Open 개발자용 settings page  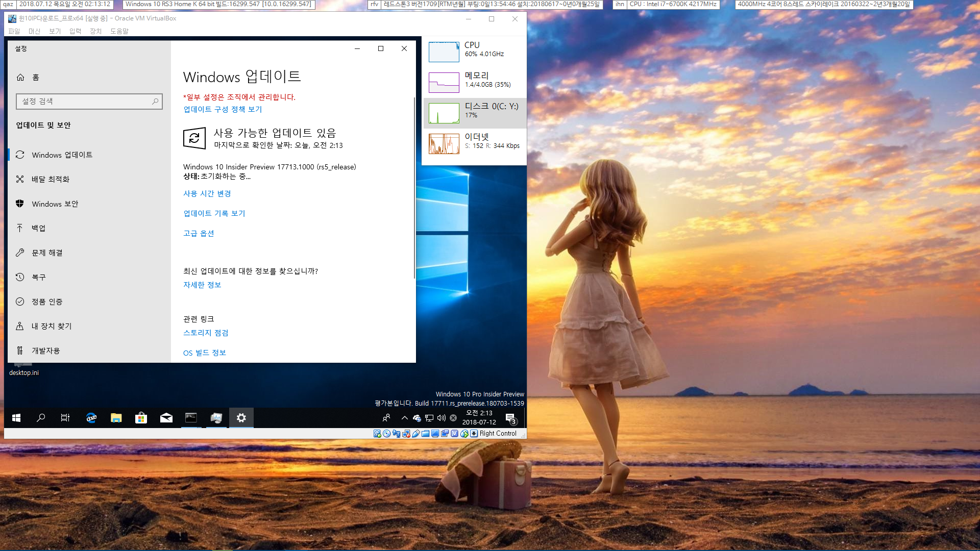pyautogui.click(x=89, y=350)
